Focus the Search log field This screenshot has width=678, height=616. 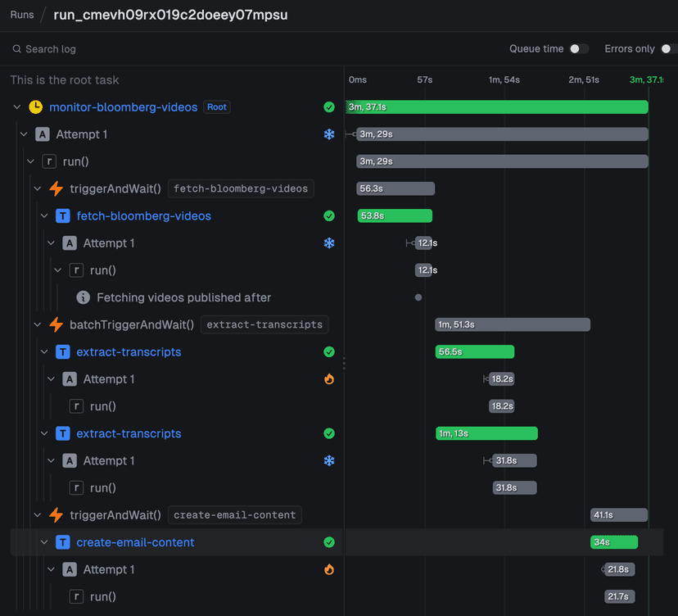tap(173, 49)
